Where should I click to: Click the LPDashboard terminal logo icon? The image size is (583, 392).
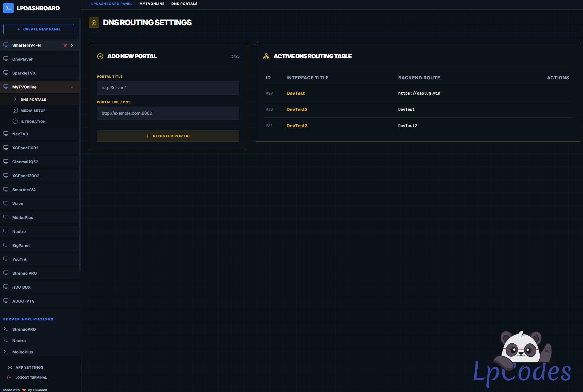[x=8, y=8]
